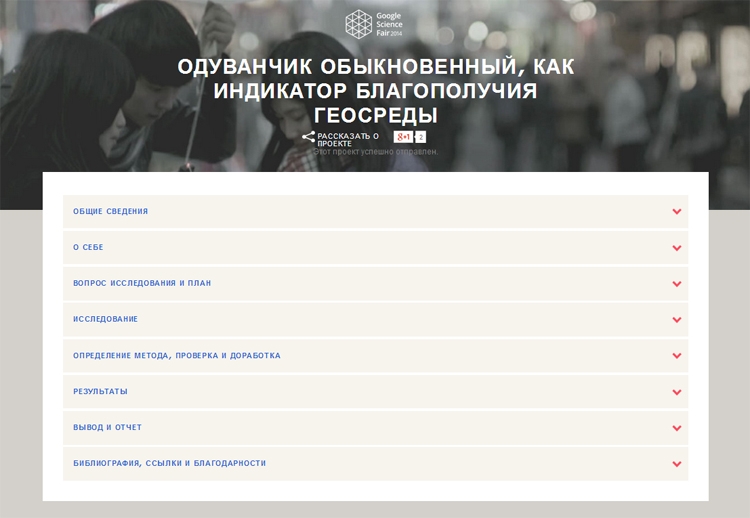Click the Рассказать о проекте share link
This screenshot has height=518, width=750.
click(347, 139)
